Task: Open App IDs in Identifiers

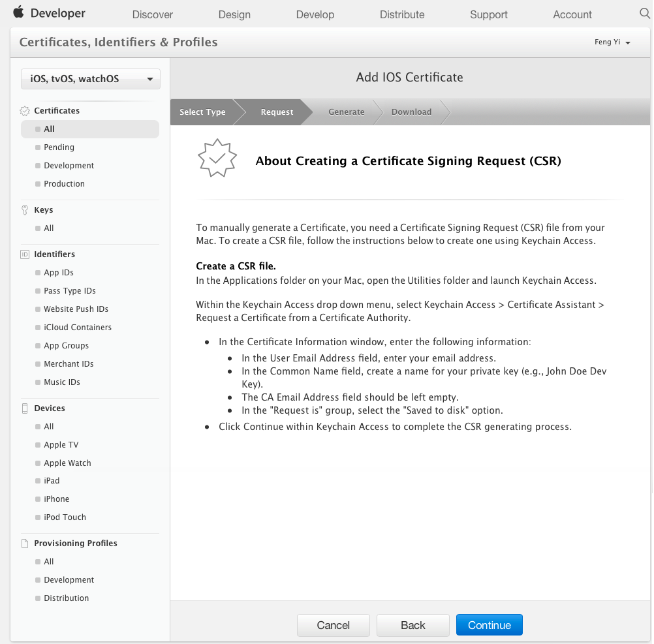Action: (x=59, y=273)
